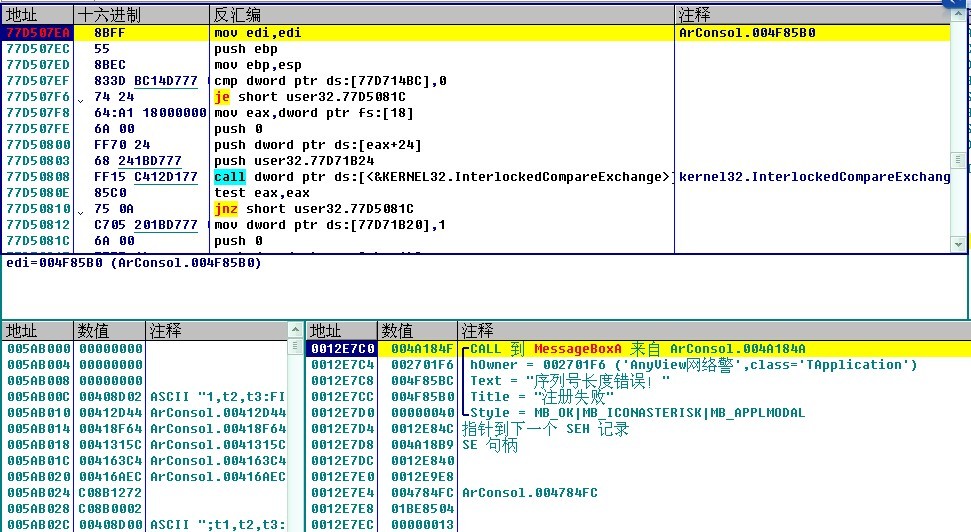Select stack address 0012E7C0
The image size is (971, 532).
(342, 349)
